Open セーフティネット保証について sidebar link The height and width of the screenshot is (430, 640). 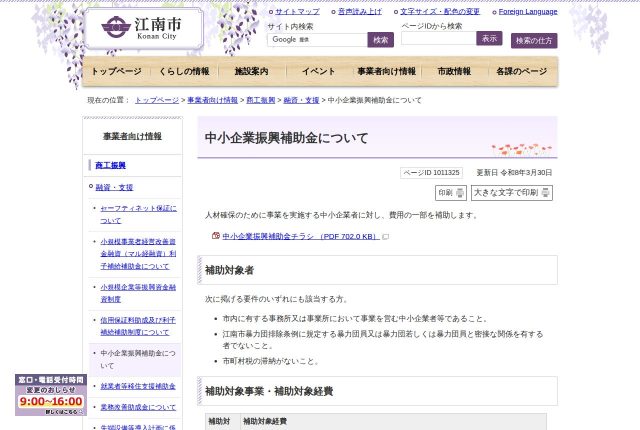click(x=138, y=214)
